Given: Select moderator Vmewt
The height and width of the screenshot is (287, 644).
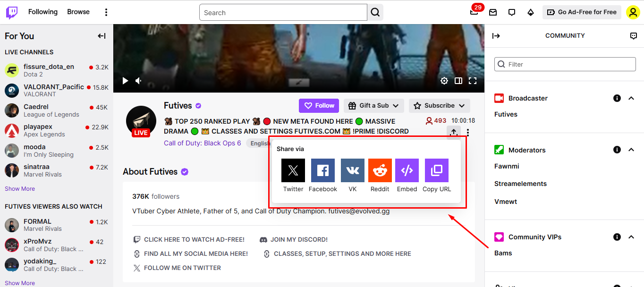Looking at the screenshot, I should tap(506, 202).
